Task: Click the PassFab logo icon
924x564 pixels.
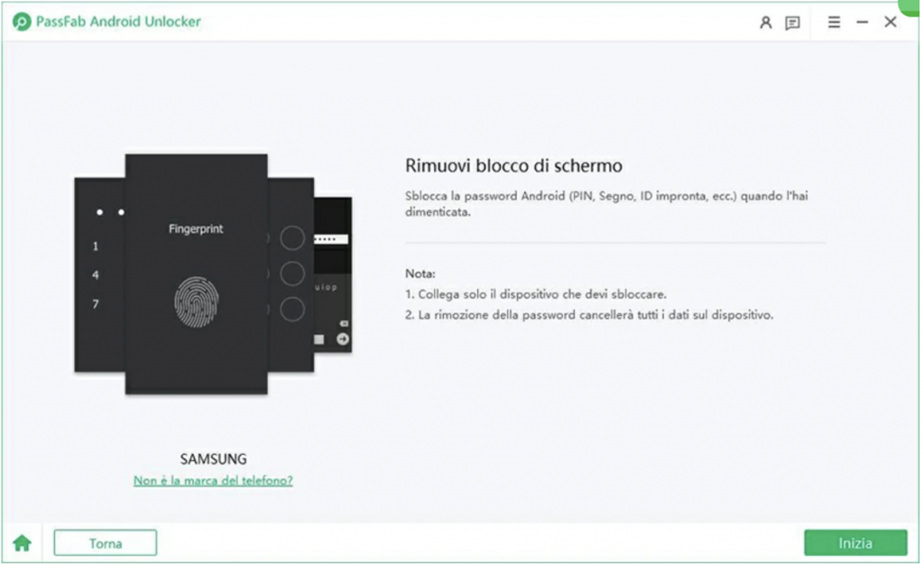Action: (x=22, y=22)
